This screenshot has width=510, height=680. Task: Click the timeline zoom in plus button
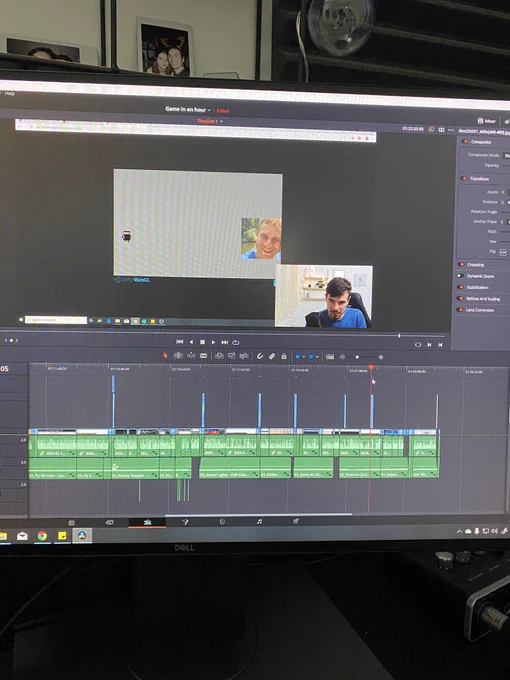pos(381,357)
